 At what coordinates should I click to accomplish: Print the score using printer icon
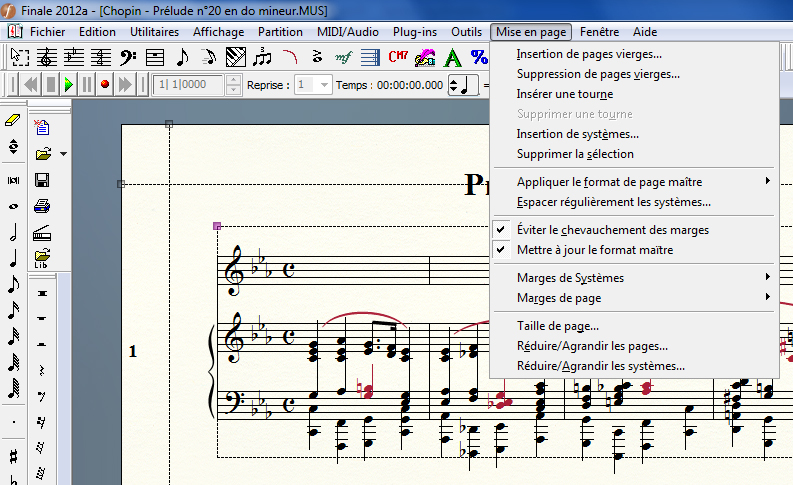point(42,207)
